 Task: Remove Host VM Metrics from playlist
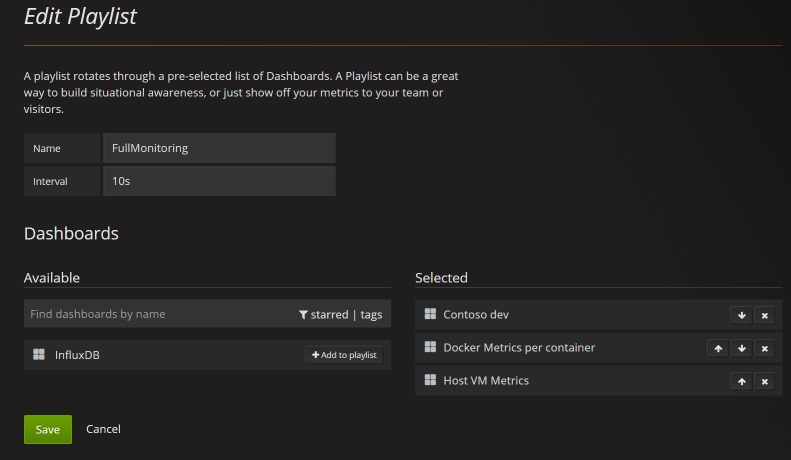[764, 381]
